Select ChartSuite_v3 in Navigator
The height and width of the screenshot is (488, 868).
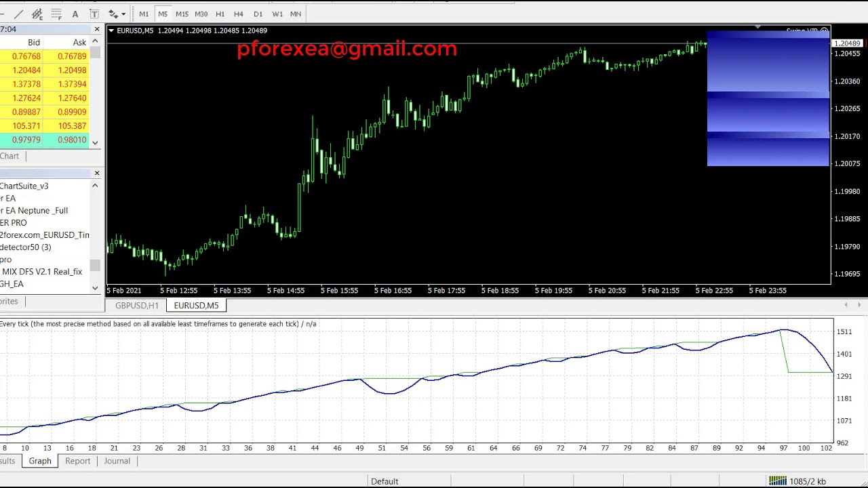pos(24,186)
